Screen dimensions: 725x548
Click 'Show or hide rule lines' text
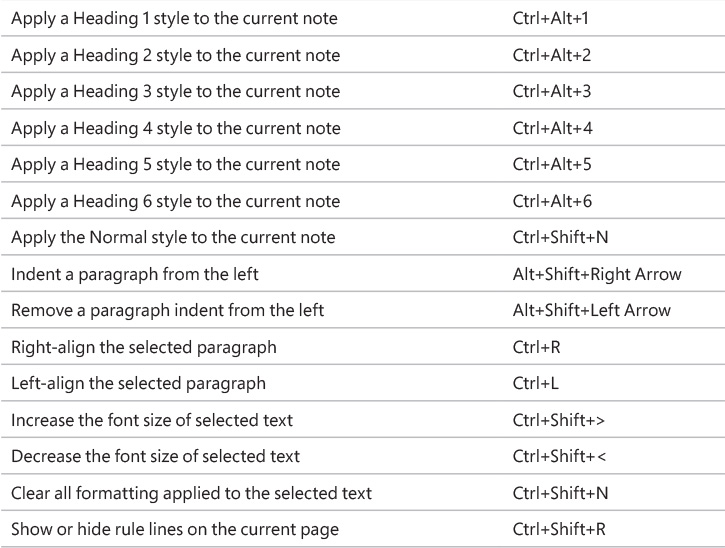(175, 530)
